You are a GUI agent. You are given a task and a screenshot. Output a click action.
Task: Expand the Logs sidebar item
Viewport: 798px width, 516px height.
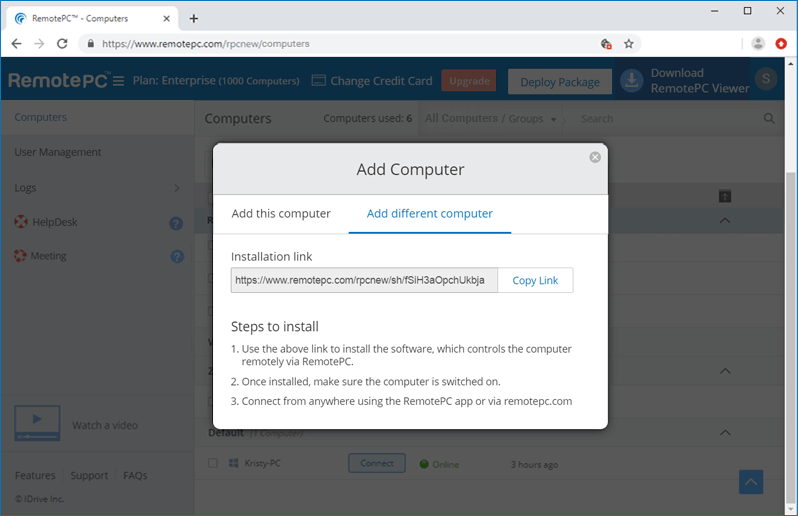pos(97,188)
